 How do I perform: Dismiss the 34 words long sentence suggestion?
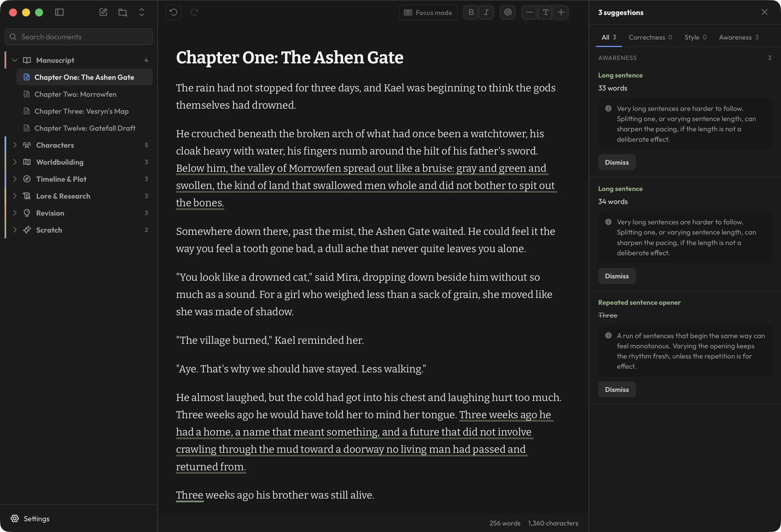617,276
